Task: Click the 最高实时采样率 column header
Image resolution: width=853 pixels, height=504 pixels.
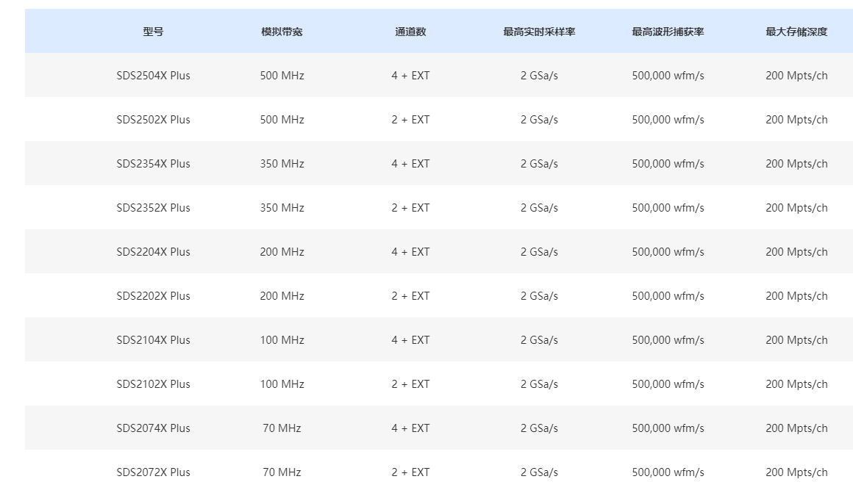Action: (539, 32)
